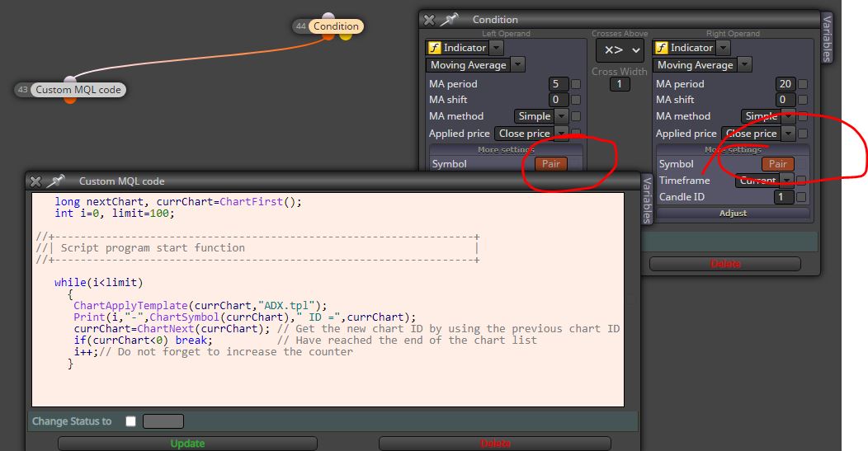
Task: Close the Condition panel with X icon
Action: coord(429,20)
